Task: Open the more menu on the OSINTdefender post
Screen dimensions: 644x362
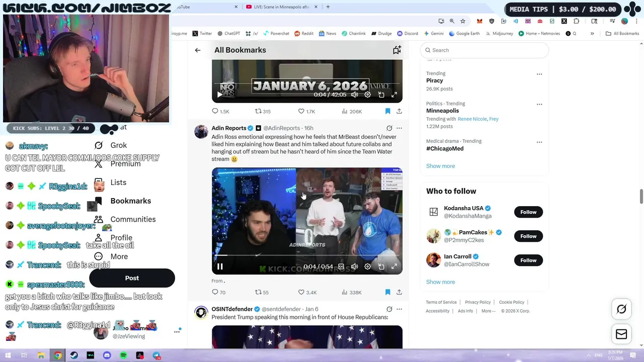Action: (399, 309)
